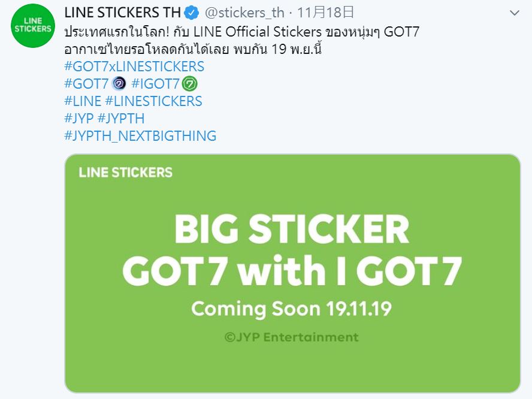This screenshot has height=399, width=532.
Task: Click the Thai tweet text body
Action: point(242,40)
